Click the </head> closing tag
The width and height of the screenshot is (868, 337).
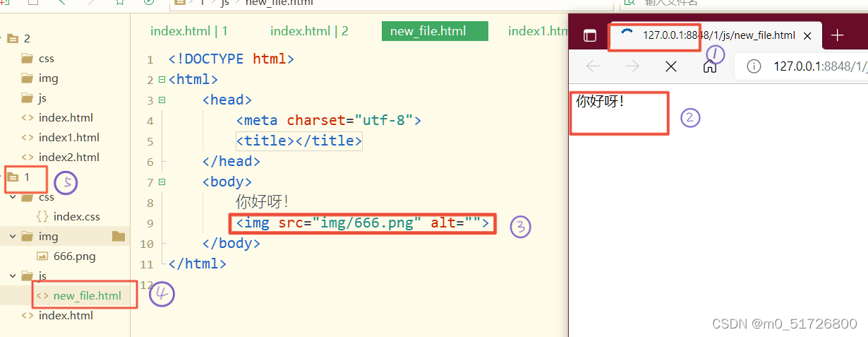(231, 162)
